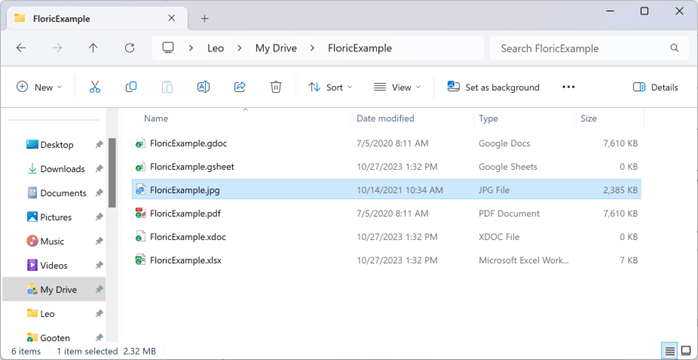Click the navigation pane scrollbar thumb
The width and height of the screenshot is (698, 360).
(x=112, y=172)
